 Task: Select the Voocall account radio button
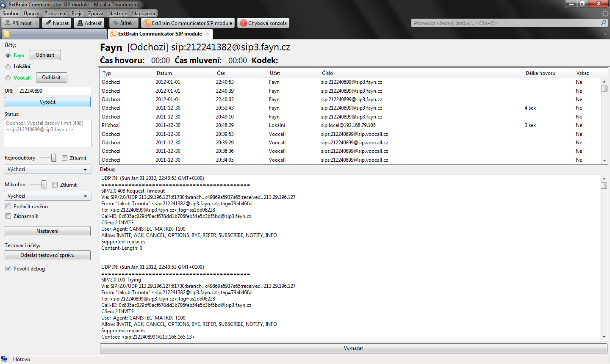[x=8, y=78]
